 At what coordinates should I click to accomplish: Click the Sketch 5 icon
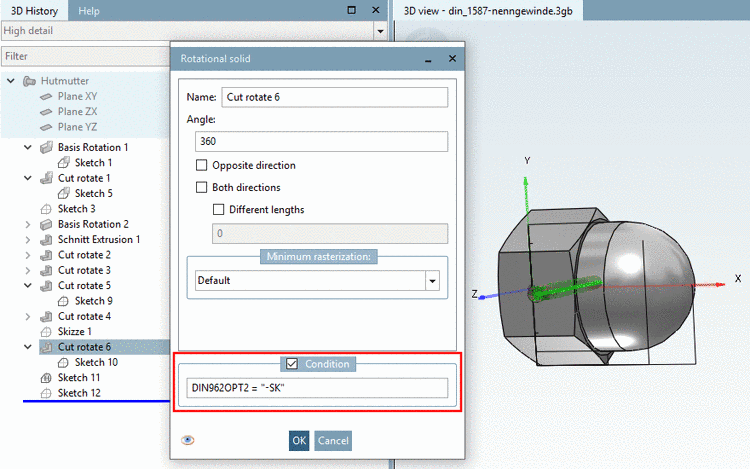[63, 193]
